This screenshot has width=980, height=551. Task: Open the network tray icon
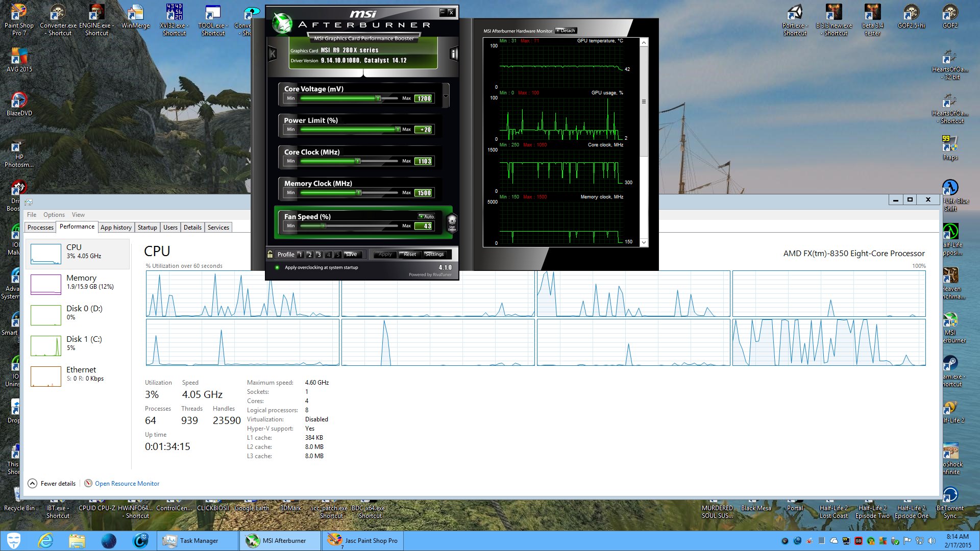[919, 541]
